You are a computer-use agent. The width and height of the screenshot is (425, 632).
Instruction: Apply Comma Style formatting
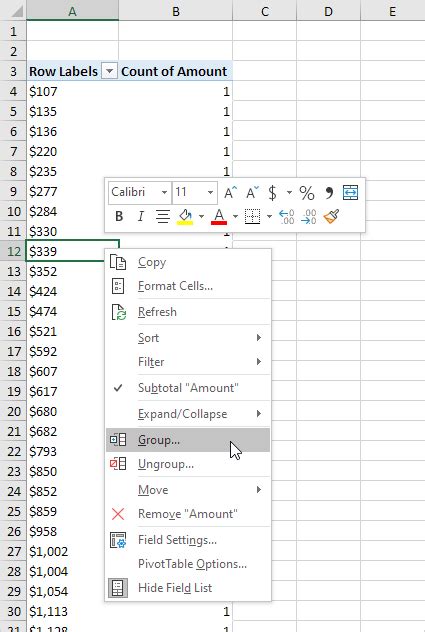tap(329, 193)
